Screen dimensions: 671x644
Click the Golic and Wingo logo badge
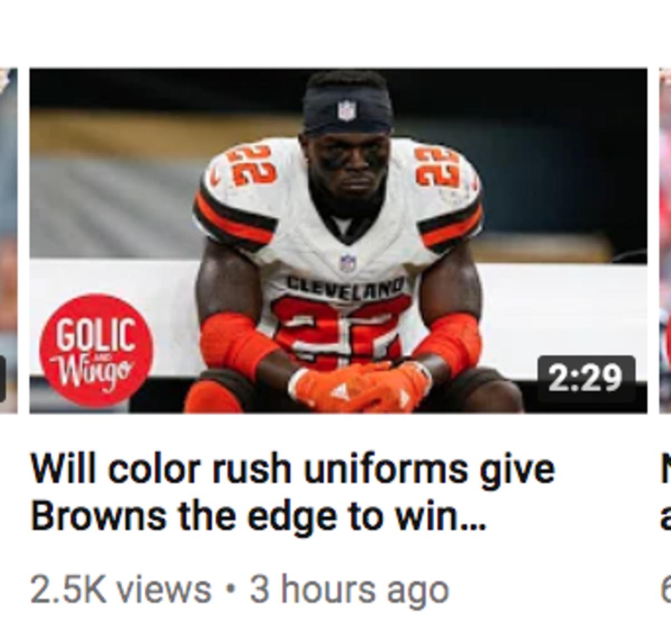coord(96,350)
